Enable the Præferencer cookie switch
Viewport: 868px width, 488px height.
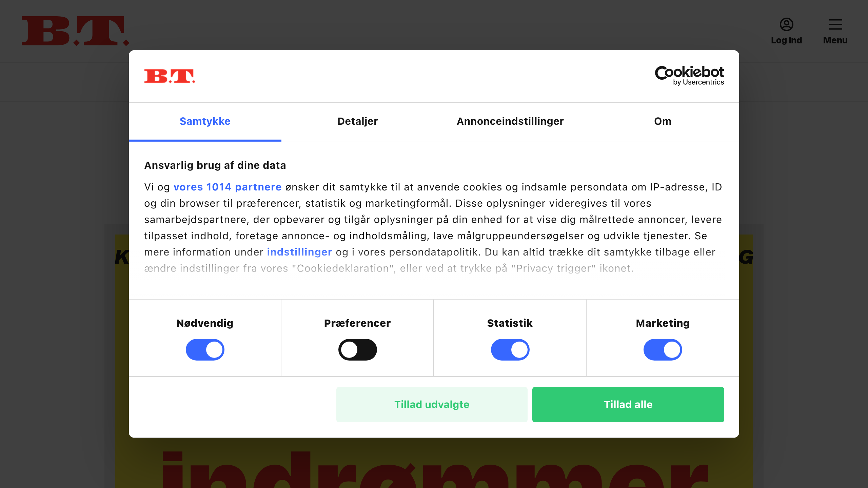tap(357, 350)
